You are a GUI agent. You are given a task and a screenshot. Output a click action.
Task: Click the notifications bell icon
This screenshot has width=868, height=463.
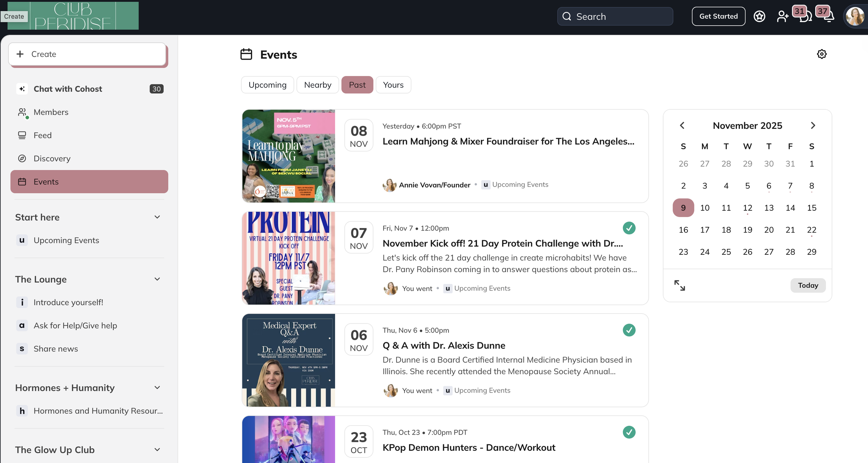point(829,17)
